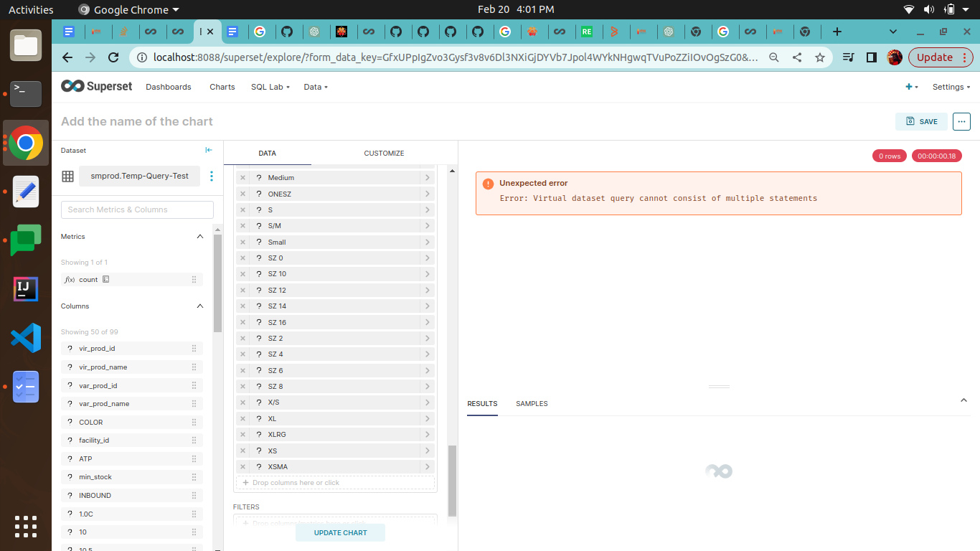Remove the XL column chip

pos(242,418)
